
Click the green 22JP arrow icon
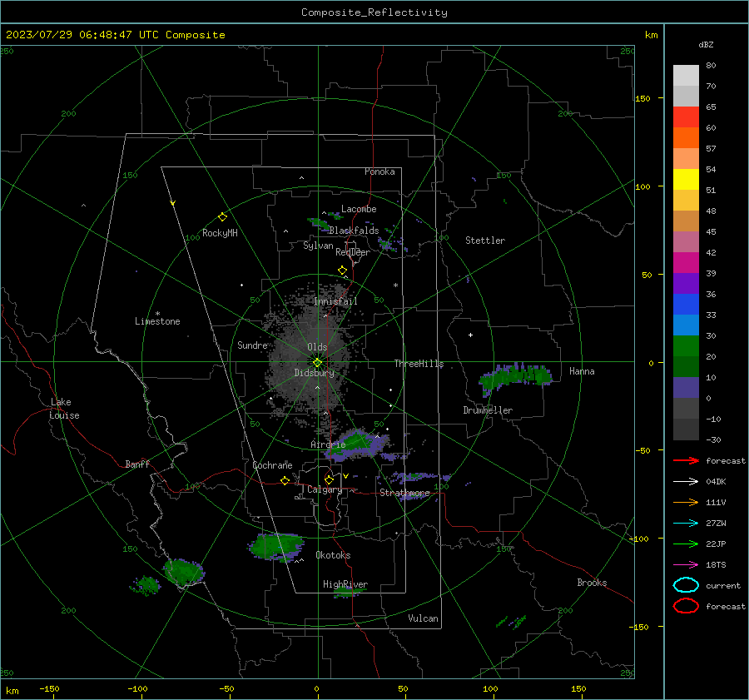click(x=686, y=544)
